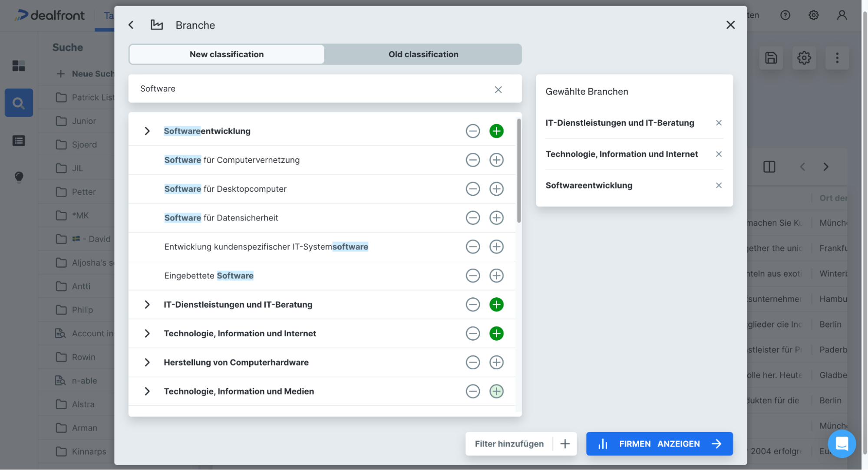Exclude Software für Datensicherheit with the minus
The width and height of the screenshot is (868, 470).
472,218
